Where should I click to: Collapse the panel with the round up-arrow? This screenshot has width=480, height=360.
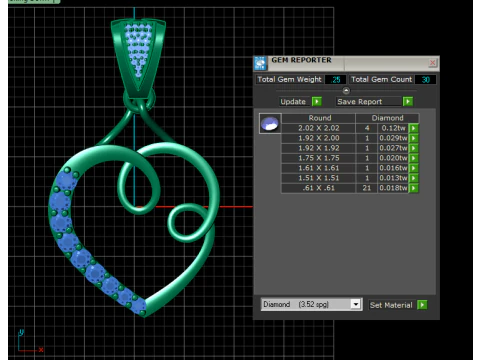click(x=346, y=90)
